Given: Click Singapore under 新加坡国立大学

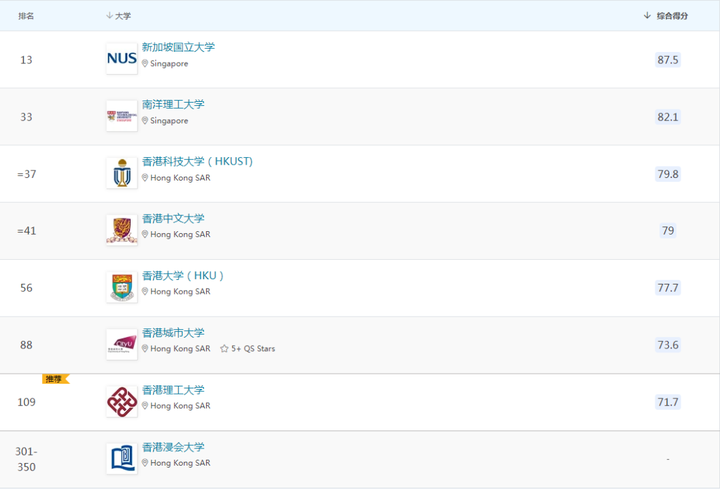Looking at the screenshot, I should [169, 64].
